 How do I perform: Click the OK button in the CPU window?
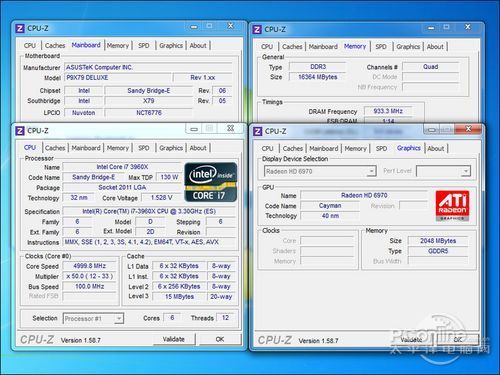pyautogui.click(x=220, y=339)
